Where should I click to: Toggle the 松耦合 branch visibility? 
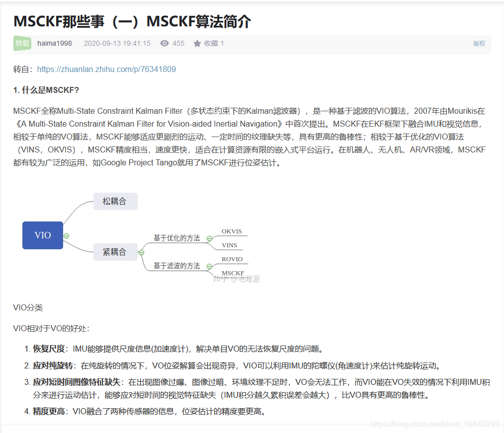point(115,201)
